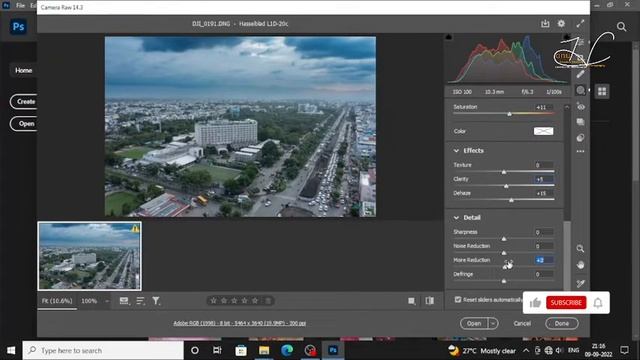This screenshot has height=360, width=640.
Task: Show hidden system tray icons
Action: tap(526, 351)
